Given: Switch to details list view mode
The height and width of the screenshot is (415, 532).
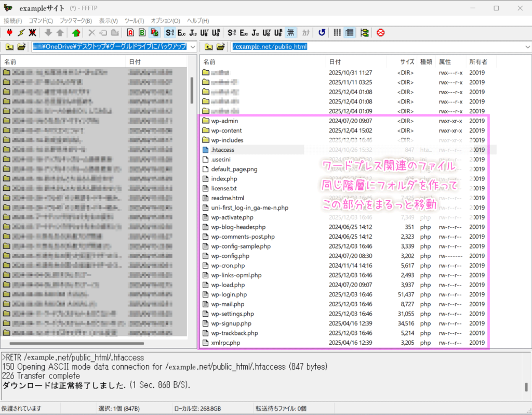Looking at the screenshot, I should [x=350, y=33].
